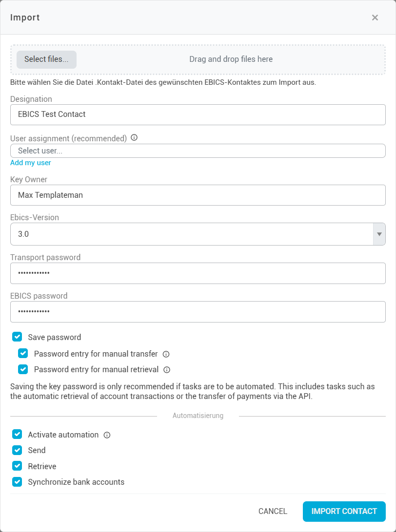Click info icon beside User assignment label
The height and width of the screenshot is (532, 396).
point(134,138)
